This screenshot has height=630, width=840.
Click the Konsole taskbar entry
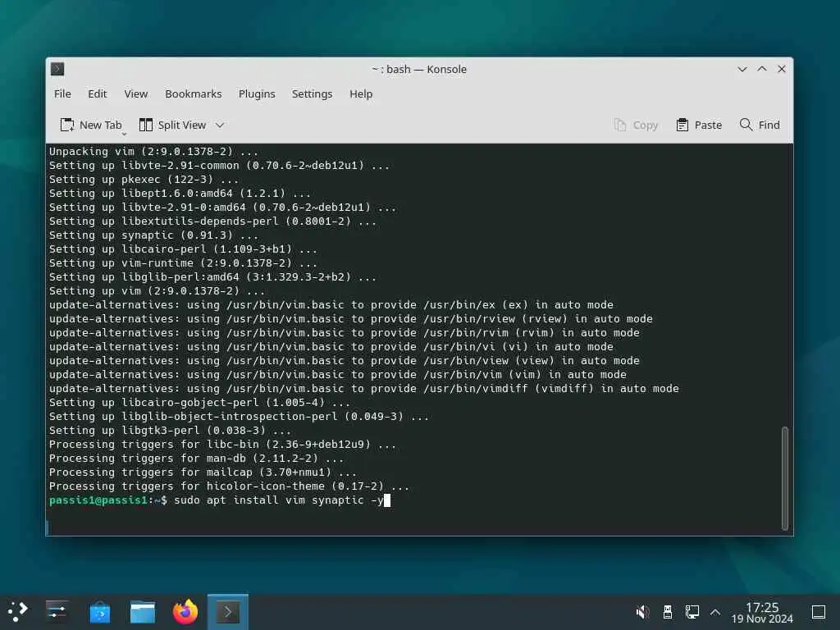point(228,612)
